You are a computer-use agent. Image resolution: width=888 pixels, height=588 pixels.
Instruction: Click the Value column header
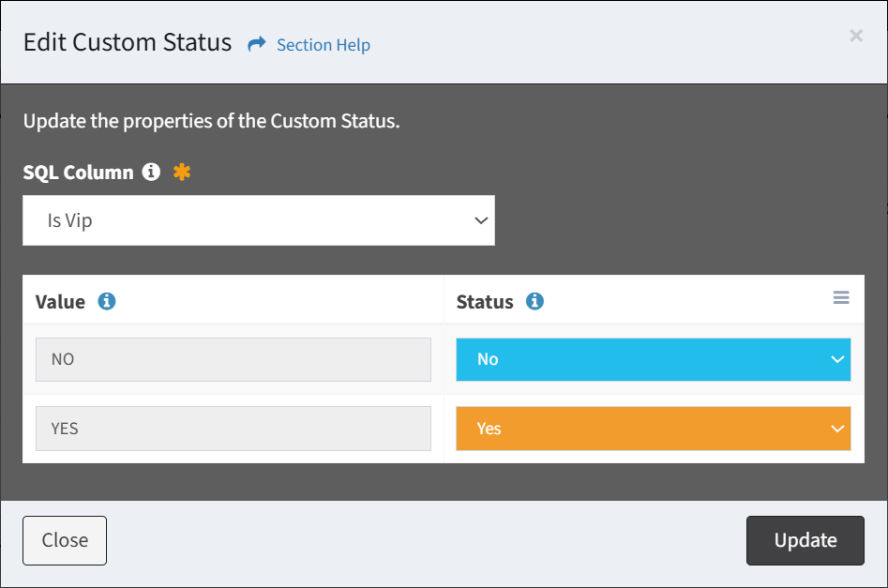click(x=60, y=302)
